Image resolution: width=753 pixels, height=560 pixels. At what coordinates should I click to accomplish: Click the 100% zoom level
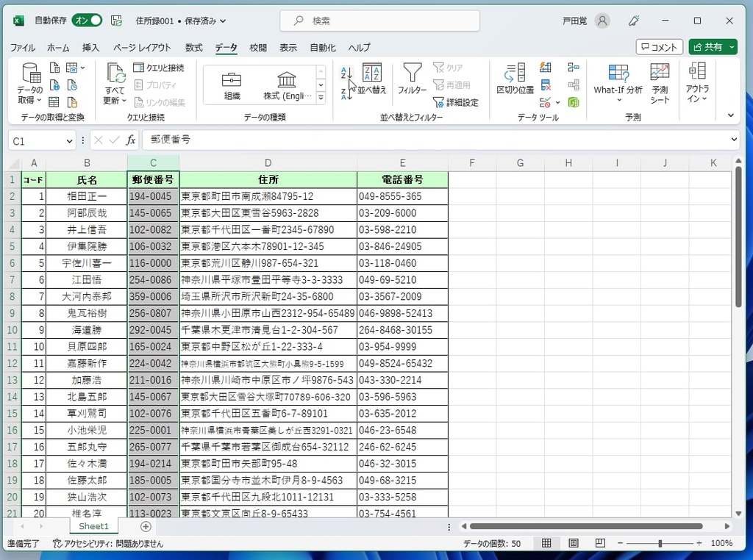[721, 543]
